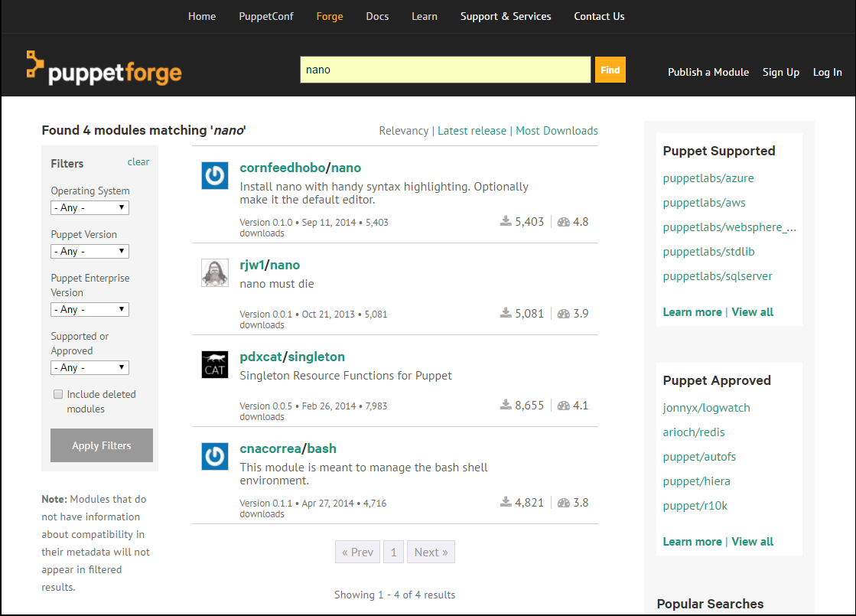Viewport: 856px width, 616px height.
Task: Click download icon beside 5,403
Action: tap(506, 221)
